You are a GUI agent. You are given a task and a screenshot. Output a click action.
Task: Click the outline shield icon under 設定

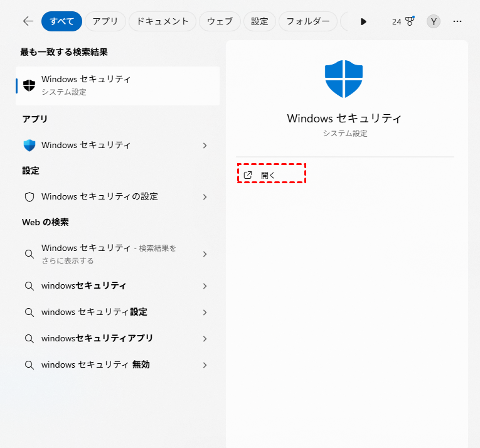[x=29, y=197]
